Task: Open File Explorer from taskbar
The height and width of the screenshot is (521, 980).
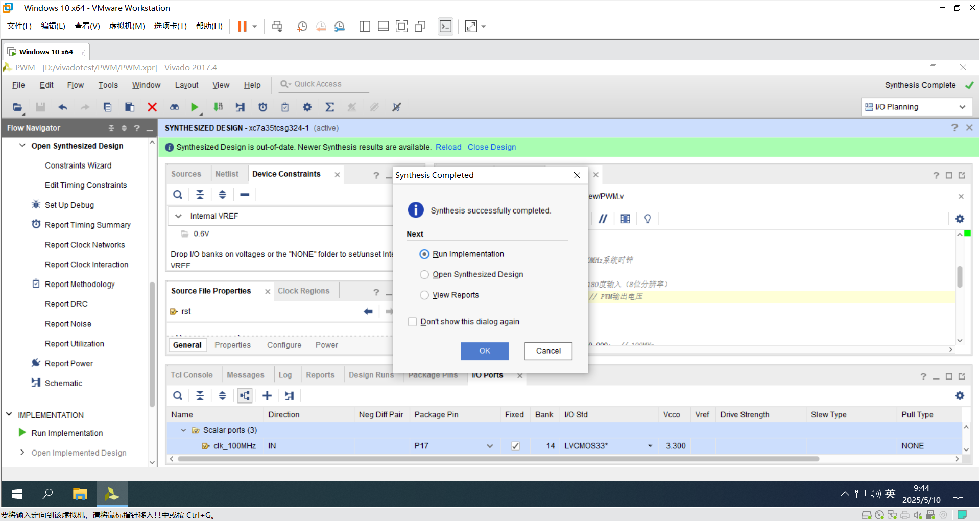Action: [x=80, y=494]
